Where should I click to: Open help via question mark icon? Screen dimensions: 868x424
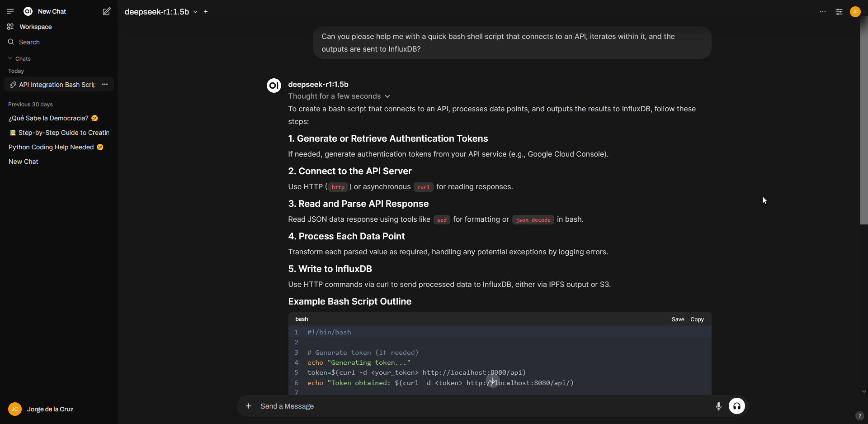(860, 416)
